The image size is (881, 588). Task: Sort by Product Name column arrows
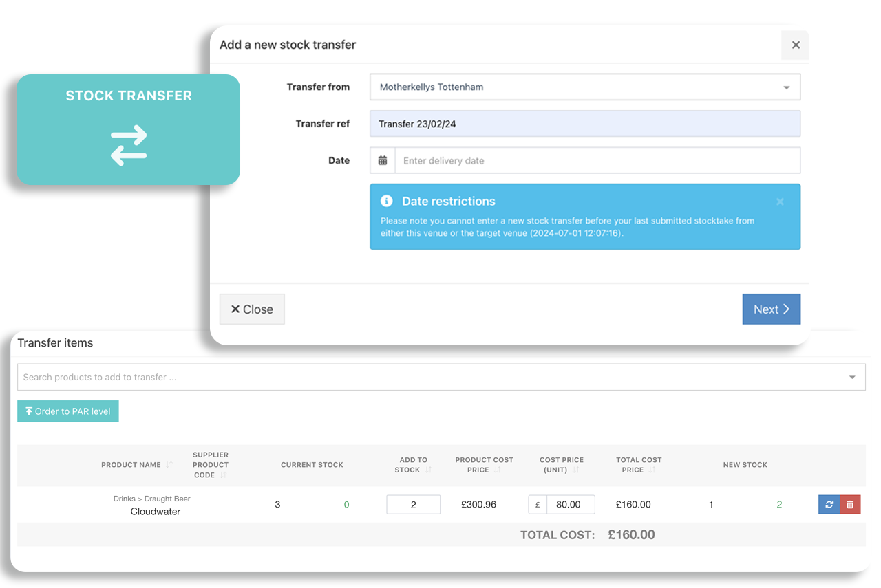coord(169,465)
